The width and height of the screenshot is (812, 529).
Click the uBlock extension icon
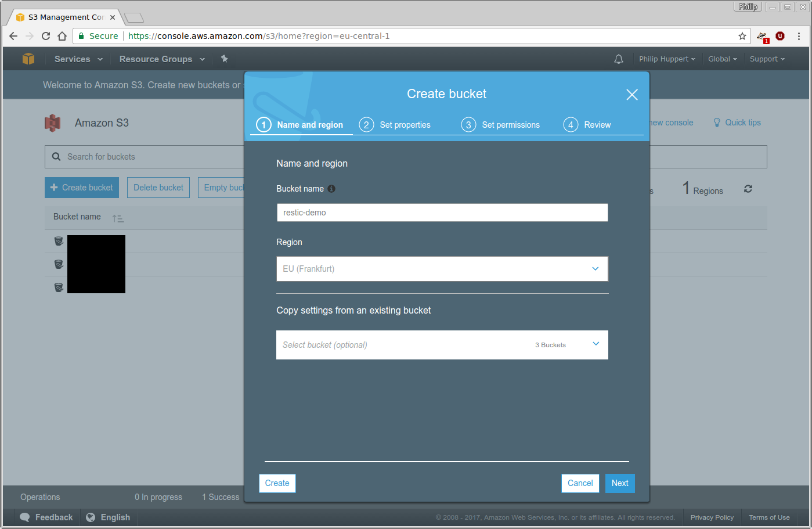point(780,36)
